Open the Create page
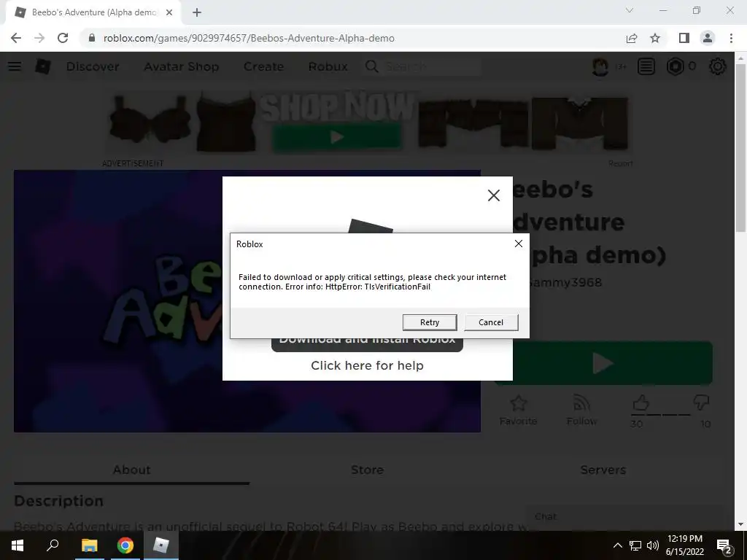 (263, 66)
